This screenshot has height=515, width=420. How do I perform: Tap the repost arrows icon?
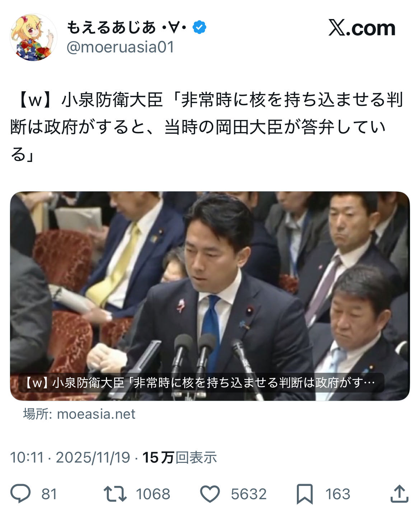tap(115, 494)
